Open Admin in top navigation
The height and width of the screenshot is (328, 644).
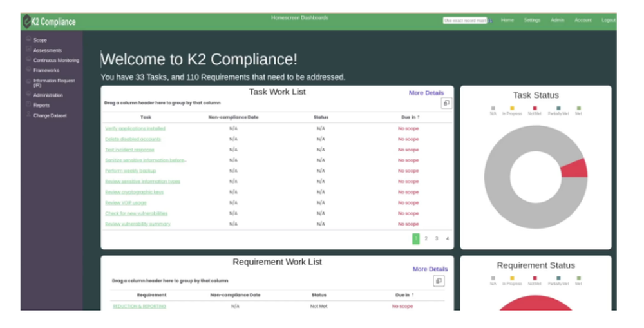pyautogui.click(x=557, y=20)
